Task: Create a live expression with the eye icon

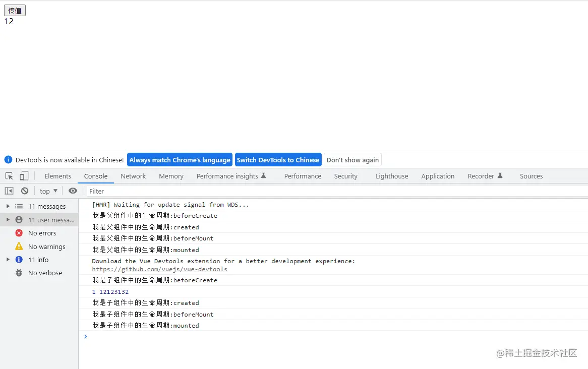Action: (73, 191)
